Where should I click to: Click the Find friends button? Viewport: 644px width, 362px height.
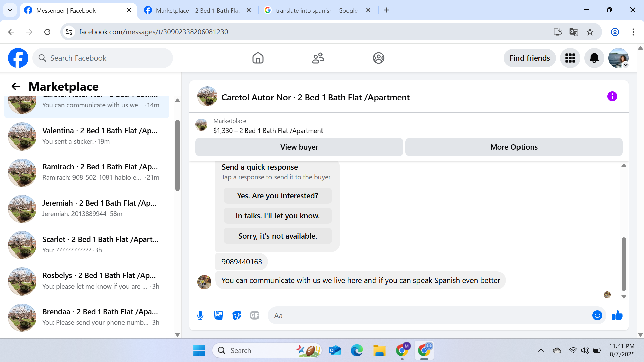tap(530, 58)
